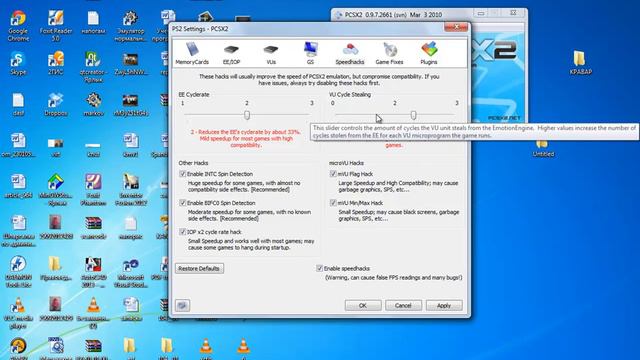Toggle the mVU Min/Max Hack checkbox
Screen dimensions: 640x360
(333, 203)
